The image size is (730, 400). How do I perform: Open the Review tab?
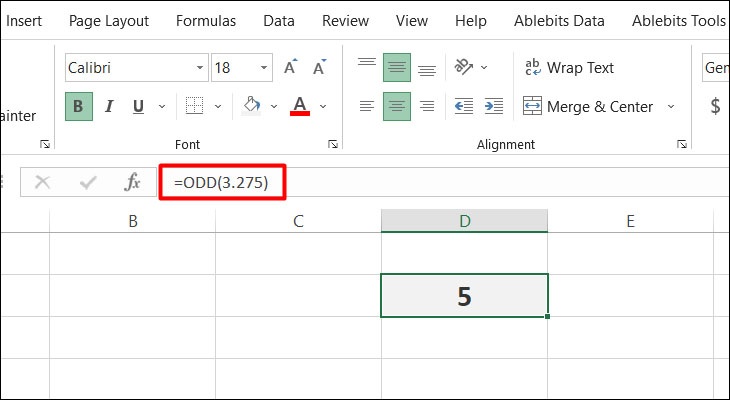click(x=345, y=20)
